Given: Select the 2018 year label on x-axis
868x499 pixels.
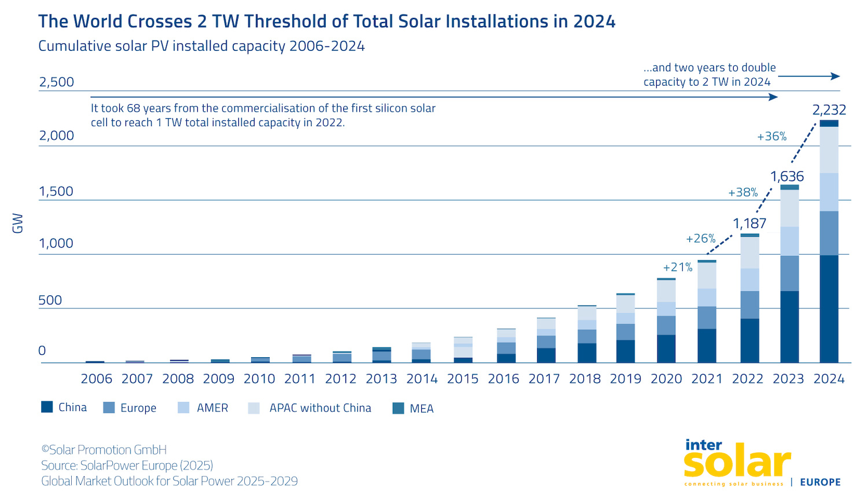Looking at the screenshot, I should 584,379.
